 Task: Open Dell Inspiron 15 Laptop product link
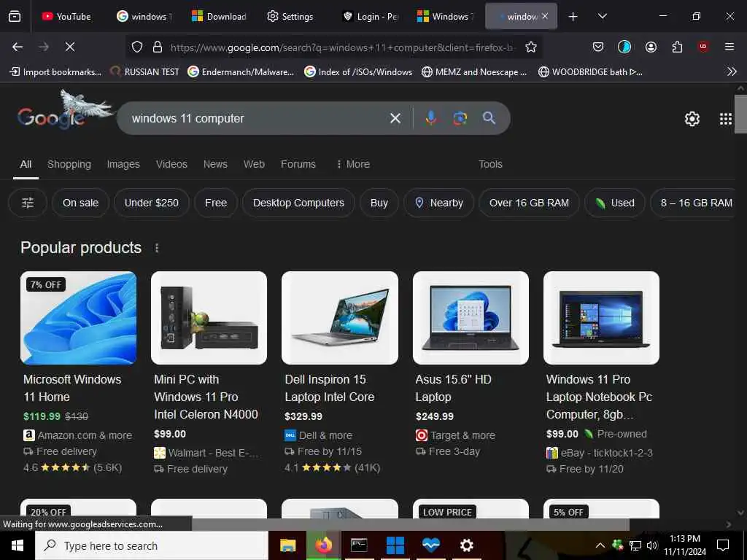click(x=329, y=388)
